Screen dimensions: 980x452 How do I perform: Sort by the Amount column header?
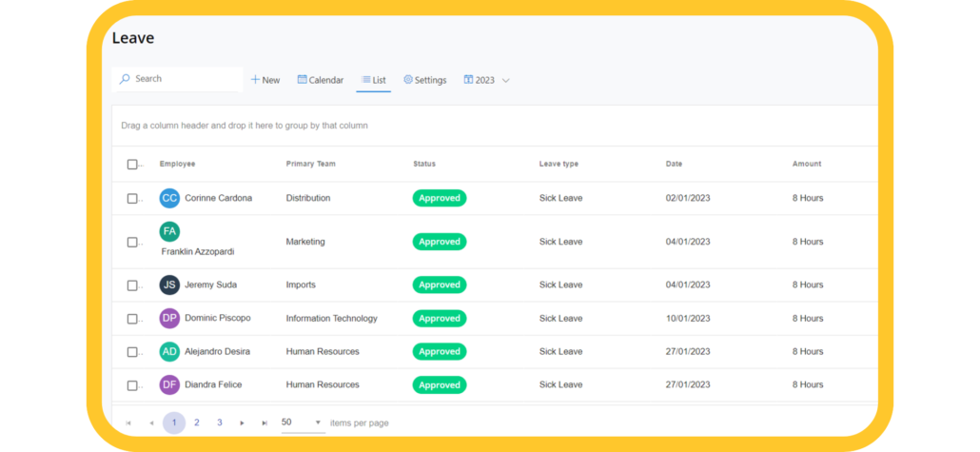pos(807,164)
